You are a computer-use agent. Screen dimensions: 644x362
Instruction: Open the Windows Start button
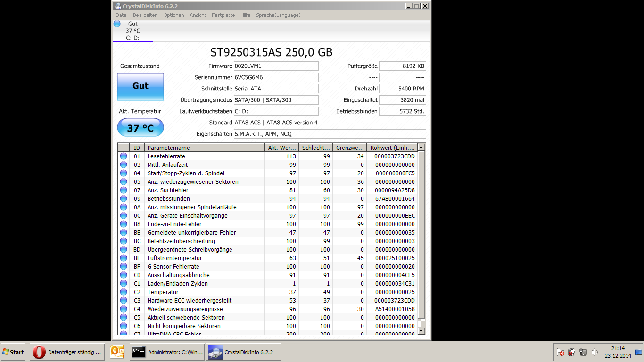point(13,352)
